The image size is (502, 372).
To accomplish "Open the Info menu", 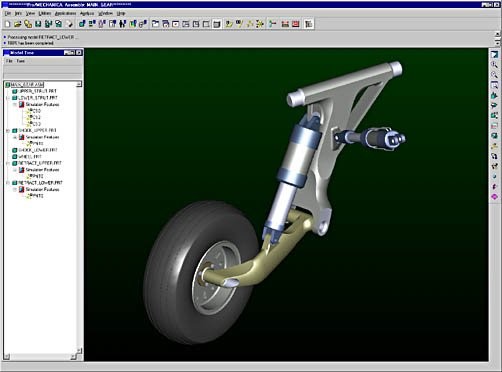I will (x=18, y=13).
